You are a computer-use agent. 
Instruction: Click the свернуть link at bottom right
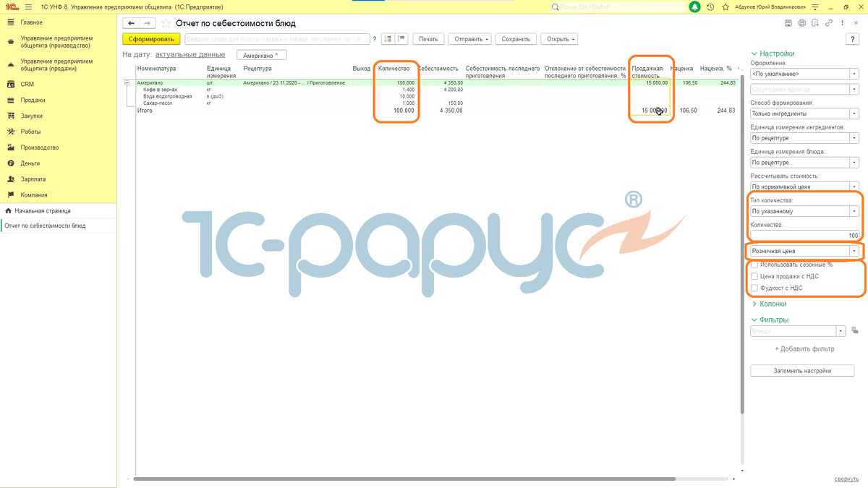846,479
